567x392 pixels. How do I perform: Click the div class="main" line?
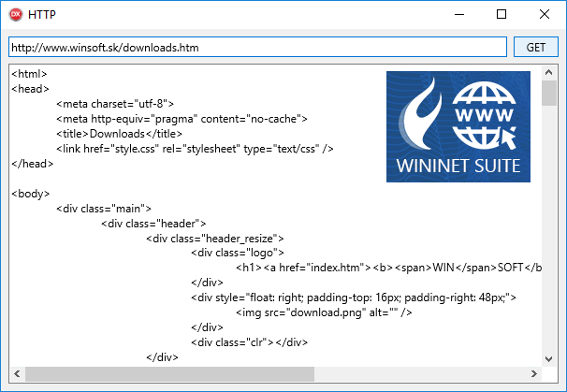click(x=104, y=209)
